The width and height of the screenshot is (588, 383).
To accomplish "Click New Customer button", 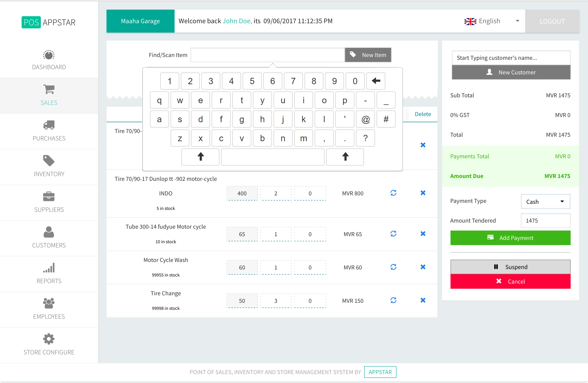I will (511, 72).
